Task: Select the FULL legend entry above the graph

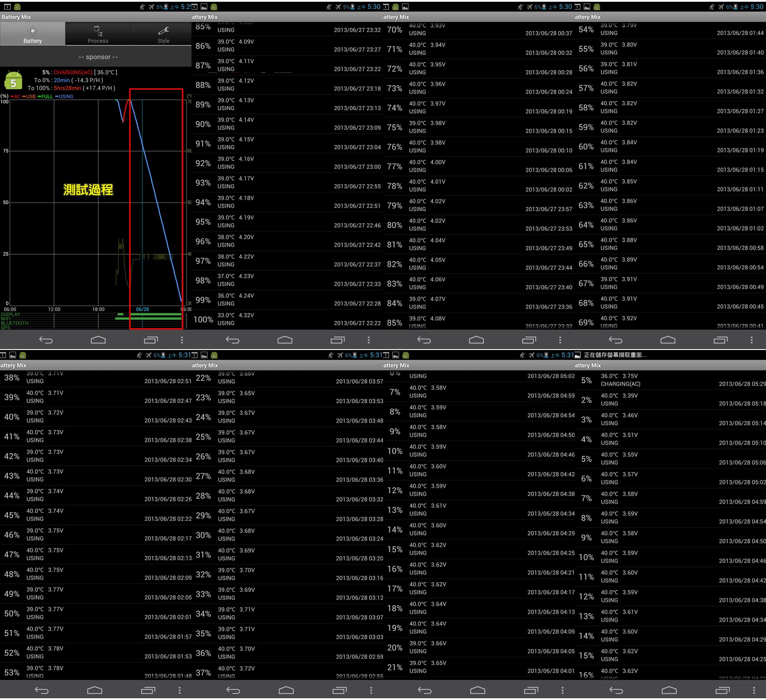Action: pyautogui.click(x=45, y=97)
